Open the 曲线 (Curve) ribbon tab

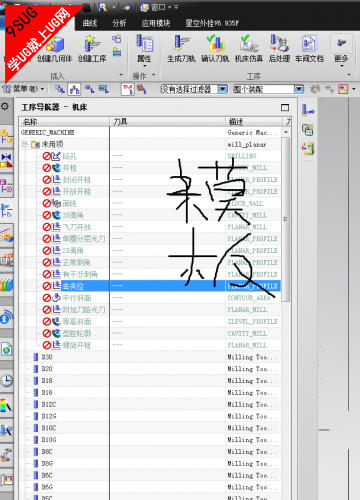tap(90, 23)
